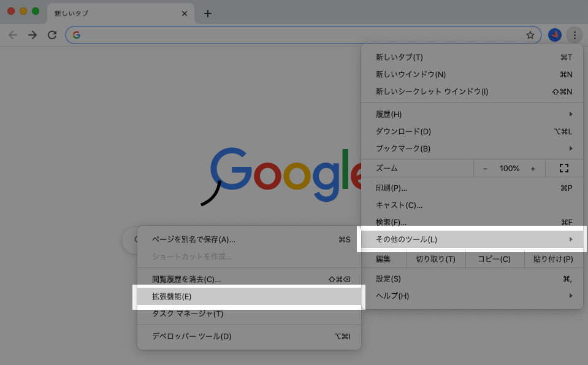Click the 貼り付け(P) edit button
Screen dimensions: 588x365
(x=553, y=259)
